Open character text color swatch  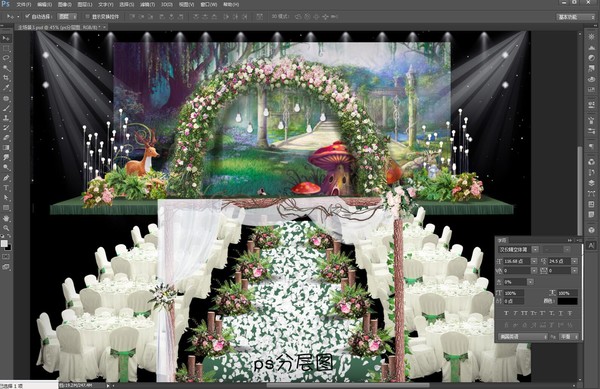click(x=567, y=301)
